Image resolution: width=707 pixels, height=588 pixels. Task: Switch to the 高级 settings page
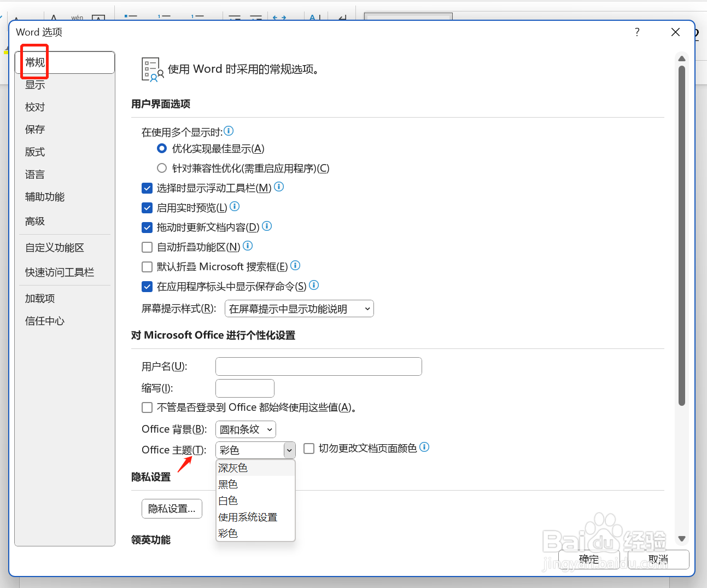[x=34, y=221]
